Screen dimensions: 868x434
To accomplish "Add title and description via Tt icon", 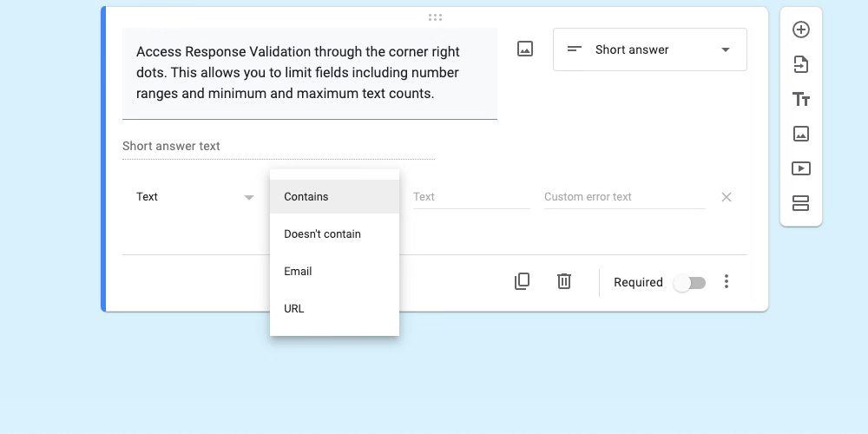I will (x=801, y=100).
